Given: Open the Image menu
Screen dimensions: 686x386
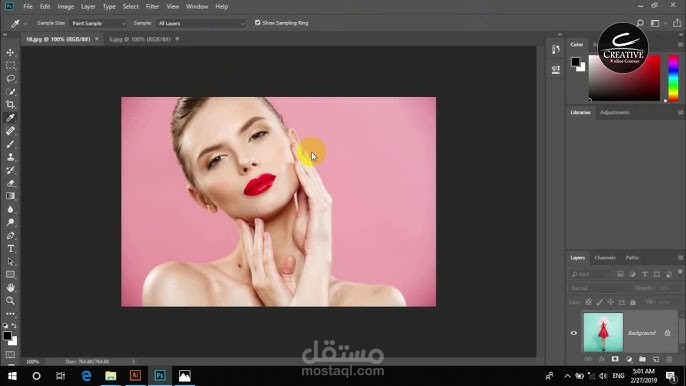Looking at the screenshot, I should [x=66, y=7].
